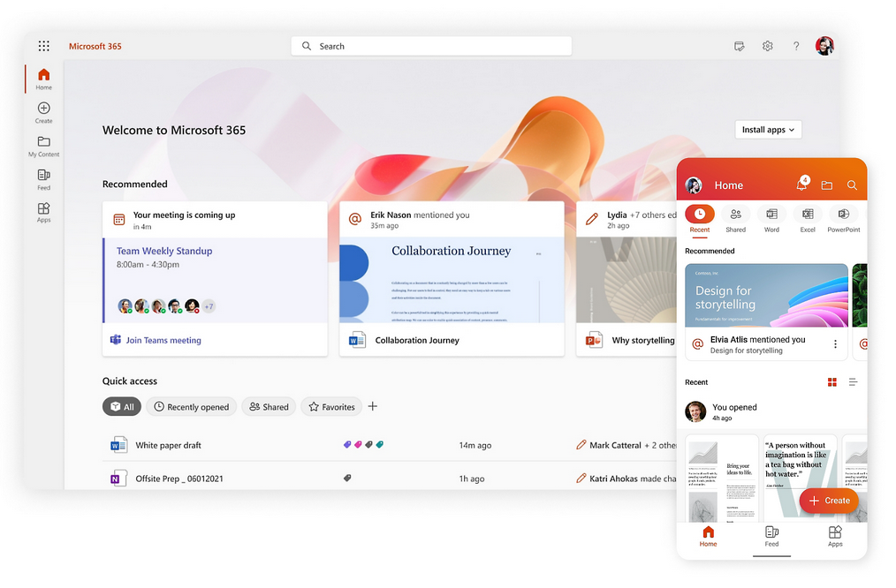Click the OneNote icon of Offsite Prep
The width and height of the screenshot is (896, 588).
[x=118, y=479]
